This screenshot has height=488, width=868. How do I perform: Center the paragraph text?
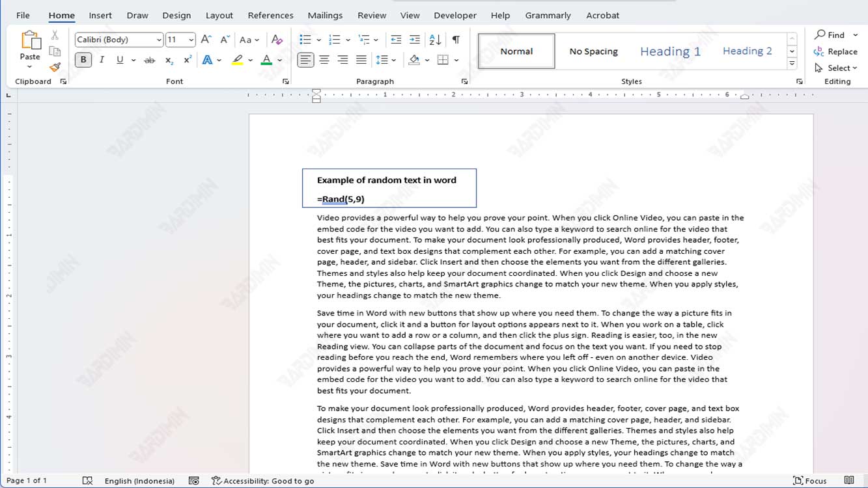click(x=324, y=60)
